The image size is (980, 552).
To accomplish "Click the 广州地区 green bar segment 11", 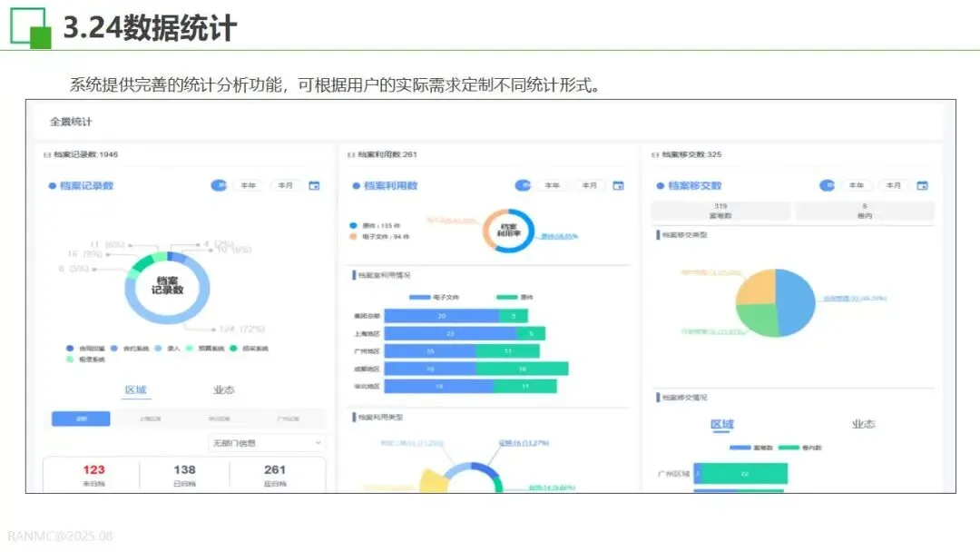I will pos(507,351).
